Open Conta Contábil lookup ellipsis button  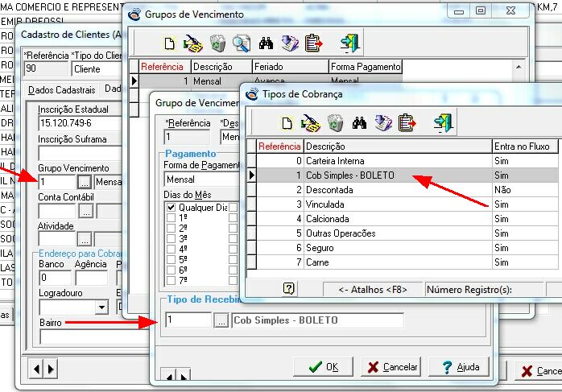[x=86, y=211]
